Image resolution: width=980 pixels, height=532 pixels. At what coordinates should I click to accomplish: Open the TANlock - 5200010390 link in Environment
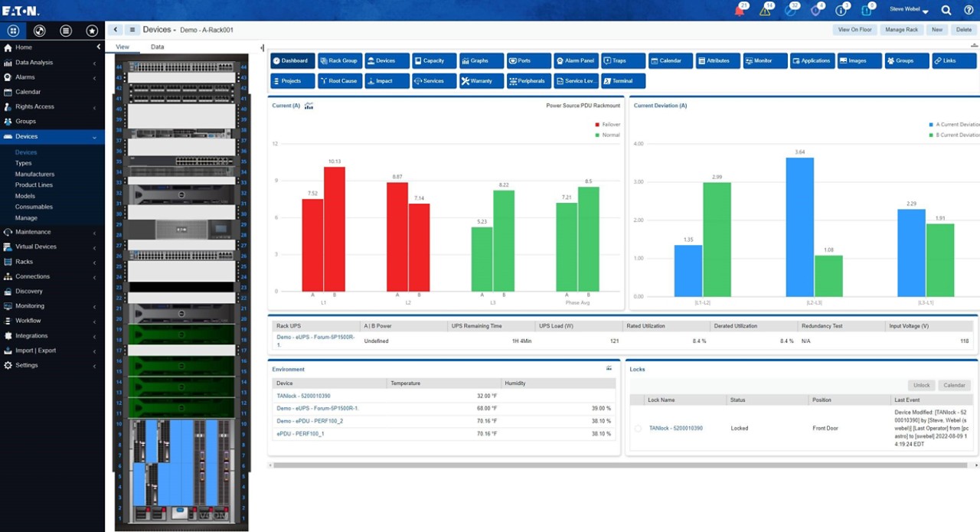tap(303, 396)
